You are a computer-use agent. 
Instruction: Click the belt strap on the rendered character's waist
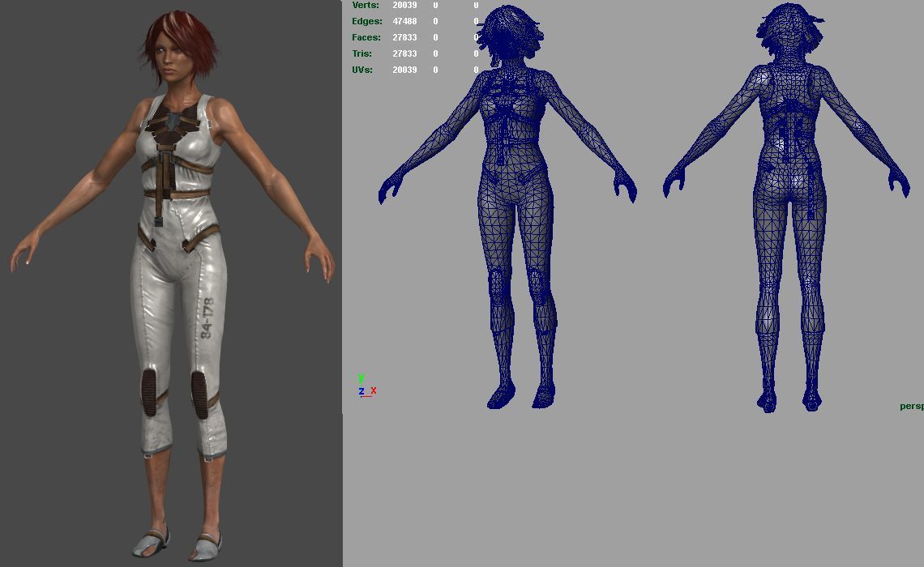pyautogui.click(x=178, y=193)
